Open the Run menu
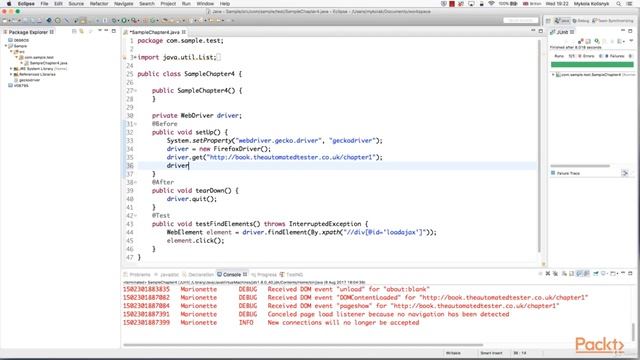The image size is (640, 360). (186, 4)
